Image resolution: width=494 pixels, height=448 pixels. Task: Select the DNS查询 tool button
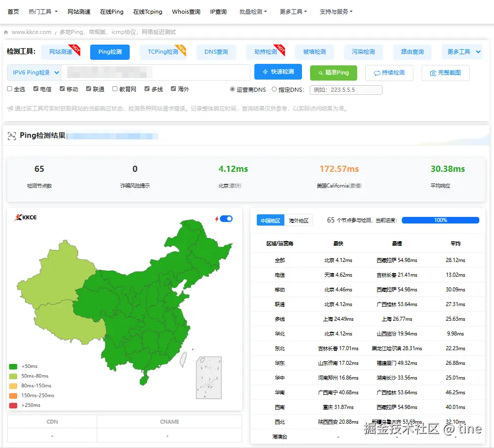[x=216, y=52]
